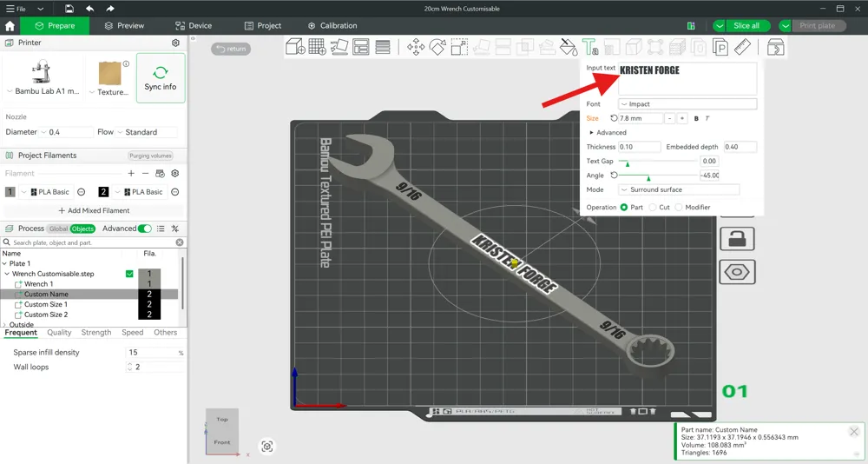
Task: Uncheck the Wrench Customisable.step printable checkbox
Action: 129,274
